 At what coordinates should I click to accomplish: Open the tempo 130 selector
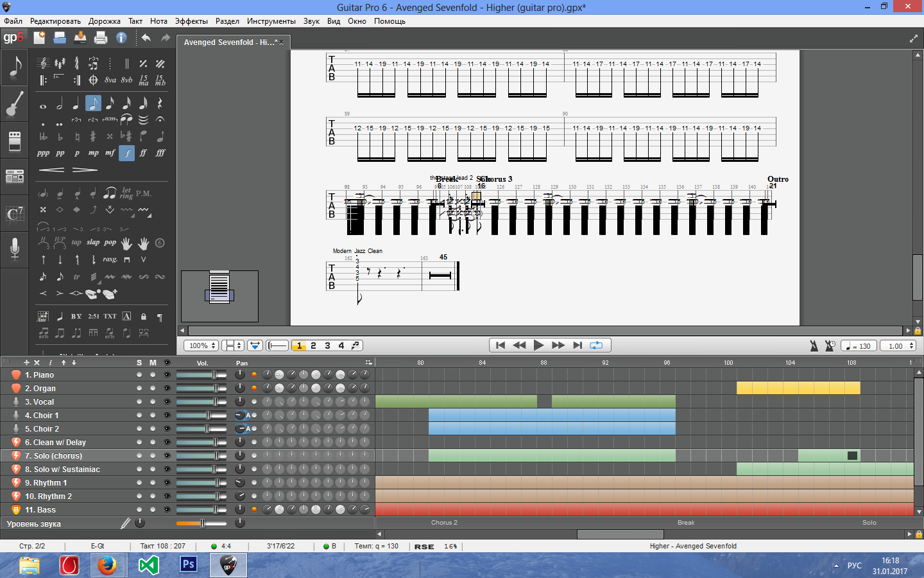(859, 346)
